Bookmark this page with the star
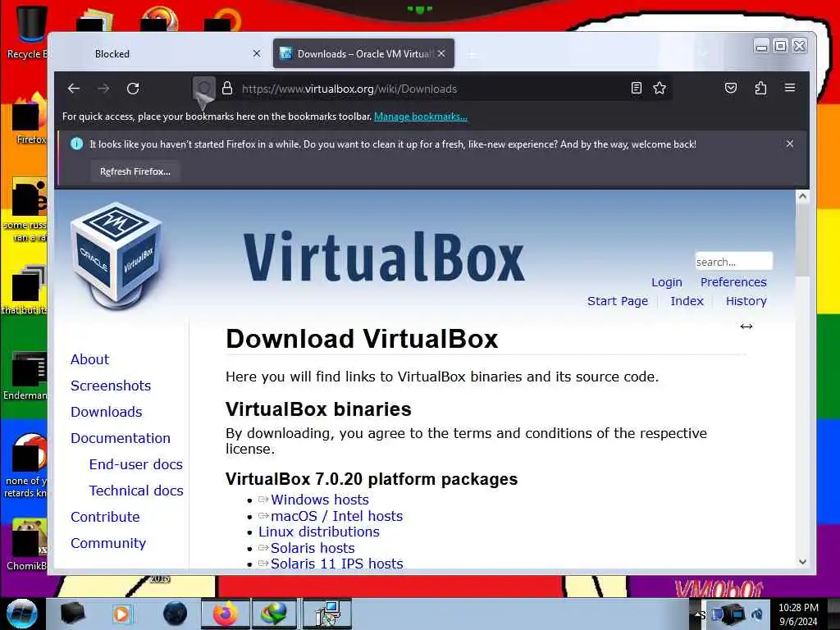 tap(660, 88)
